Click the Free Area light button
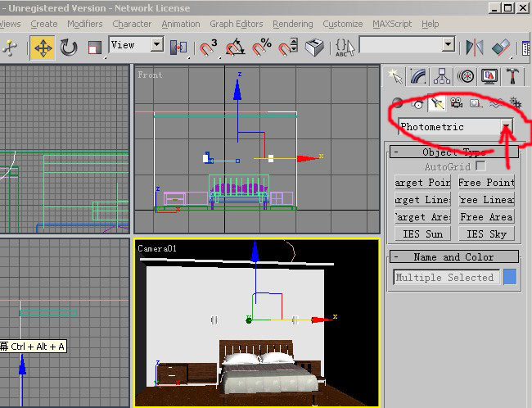Screen dimensions: 532x408 coord(486,217)
